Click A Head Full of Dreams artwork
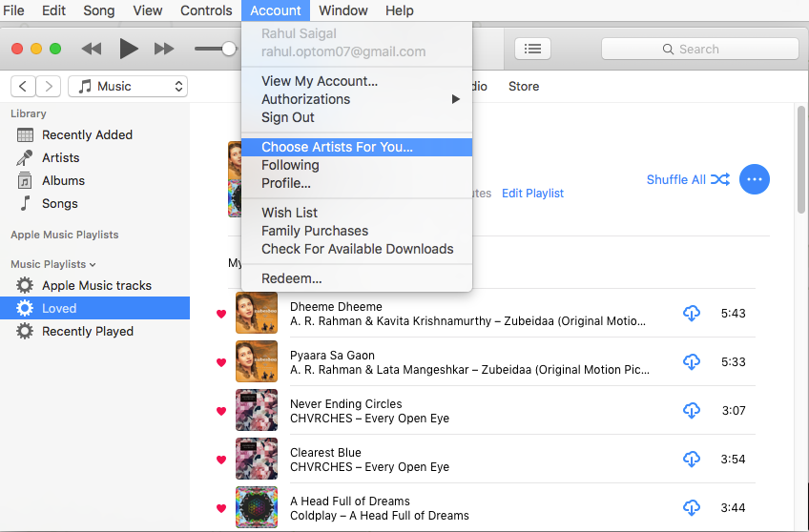The height and width of the screenshot is (532, 809). 257,507
